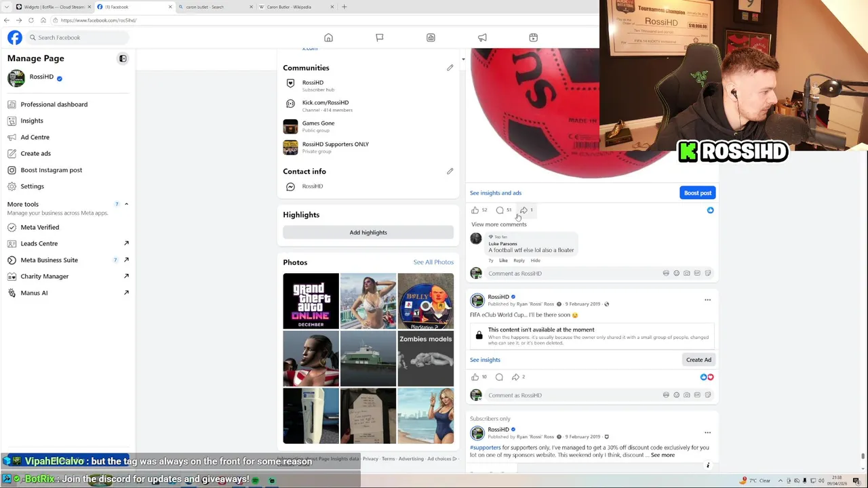The width and height of the screenshot is (868, 488).
Task: Open the options menu on the supporters post
Action: [x=707, y=432]
